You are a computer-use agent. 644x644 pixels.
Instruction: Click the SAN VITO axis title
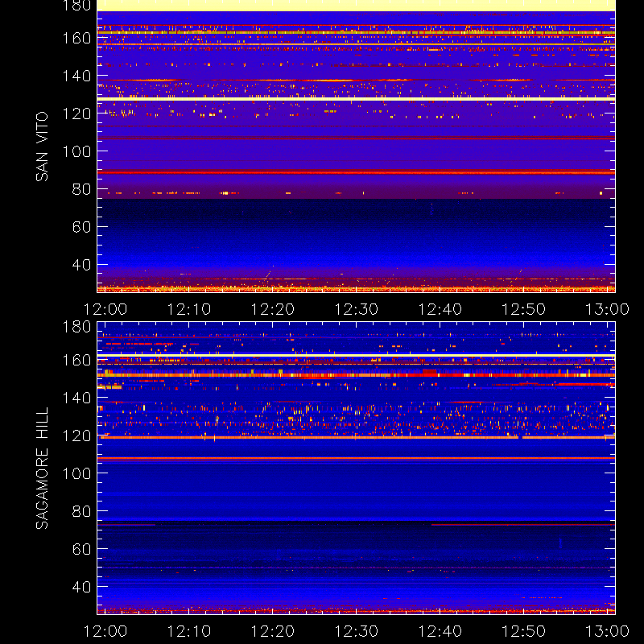pyautogui.click(x=42, y=147)
